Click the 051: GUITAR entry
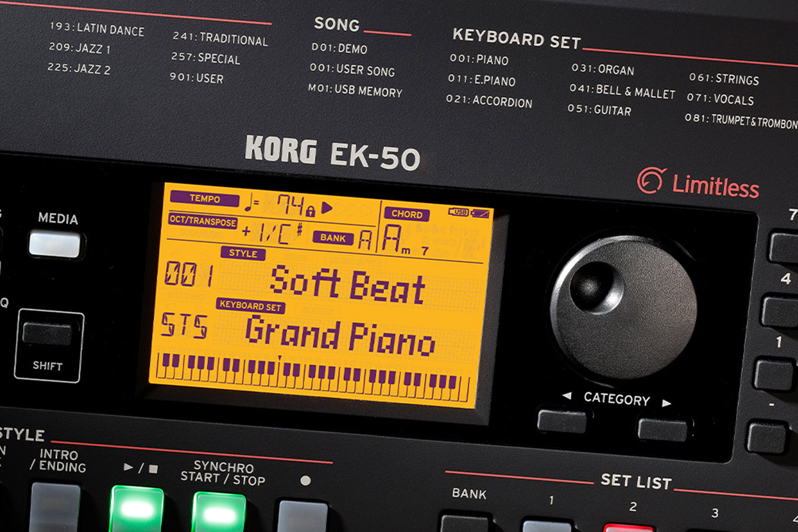 600,110
